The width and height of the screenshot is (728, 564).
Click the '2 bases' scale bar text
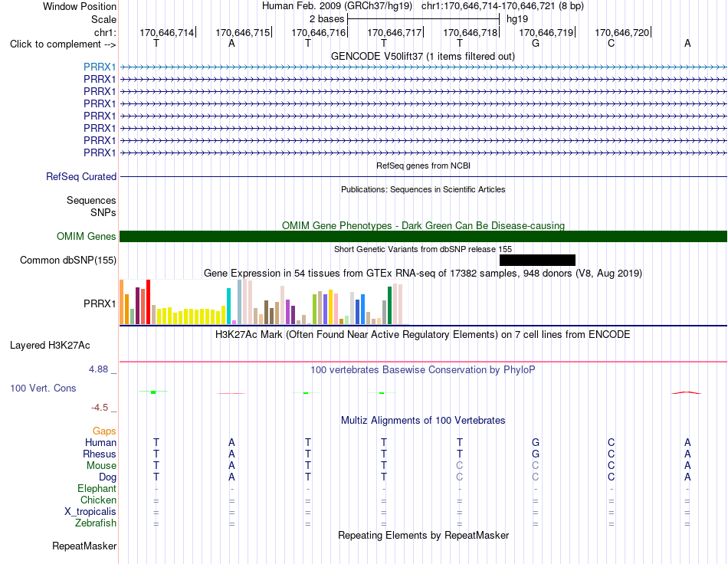coord(327,19)
